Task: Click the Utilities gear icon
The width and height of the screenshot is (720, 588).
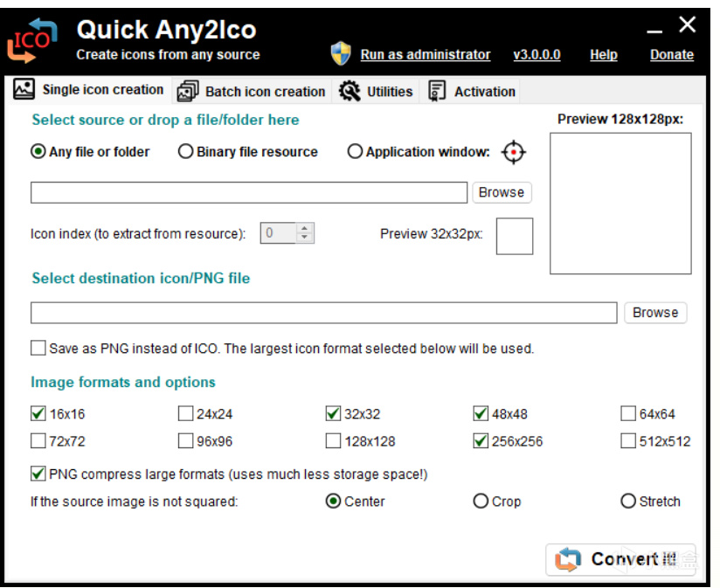Action: pos(350,91)
